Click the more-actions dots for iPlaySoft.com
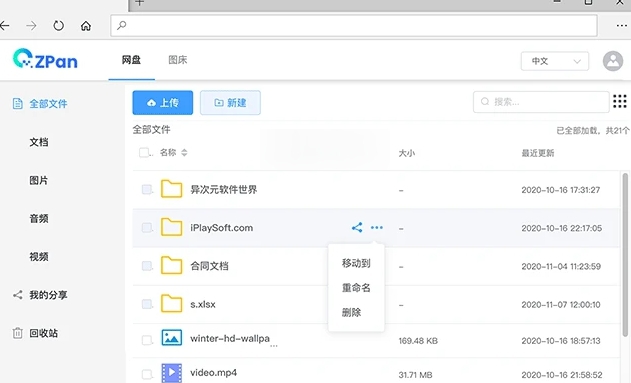 [377, 228]
